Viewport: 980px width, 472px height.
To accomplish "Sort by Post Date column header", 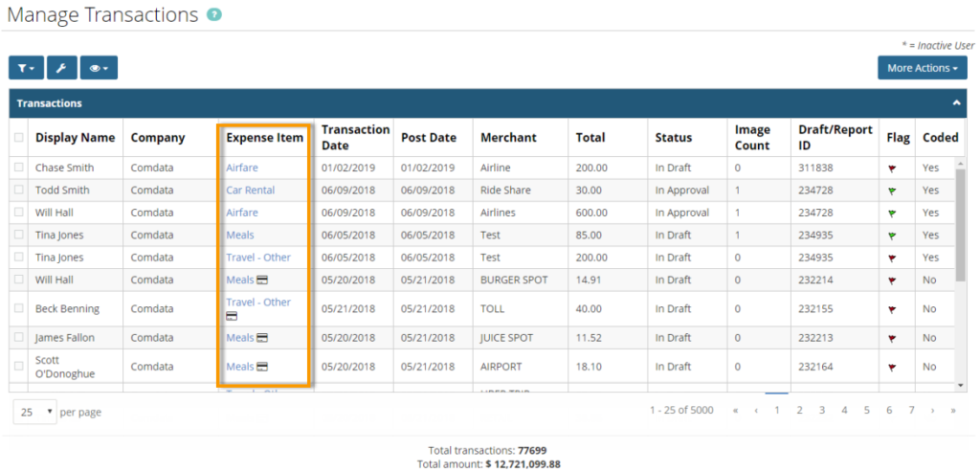I will (x=428, y=138).
